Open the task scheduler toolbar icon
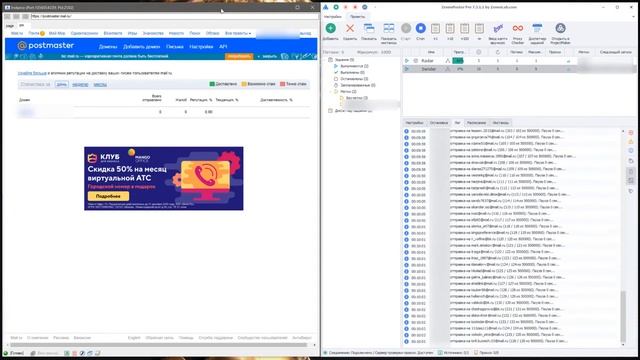The height and width of the screenshot is (360, 640). 537,28
